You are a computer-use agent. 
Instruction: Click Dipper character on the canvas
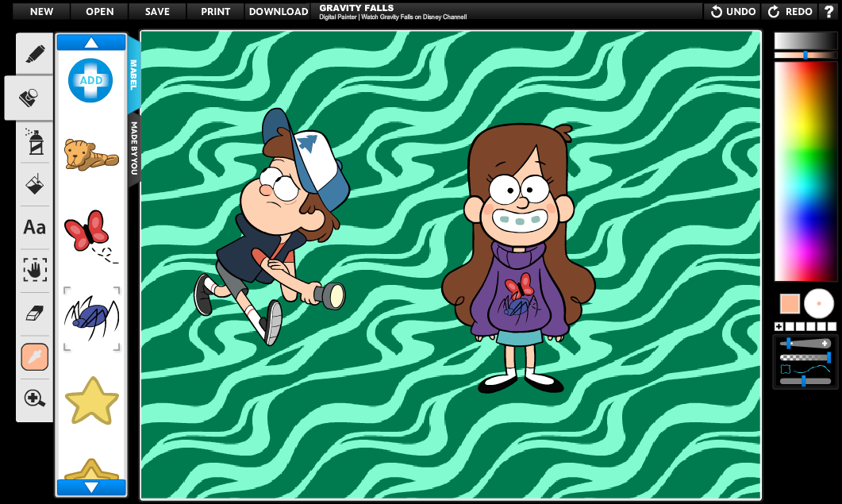pyautogui.click(x=271, y=225)
